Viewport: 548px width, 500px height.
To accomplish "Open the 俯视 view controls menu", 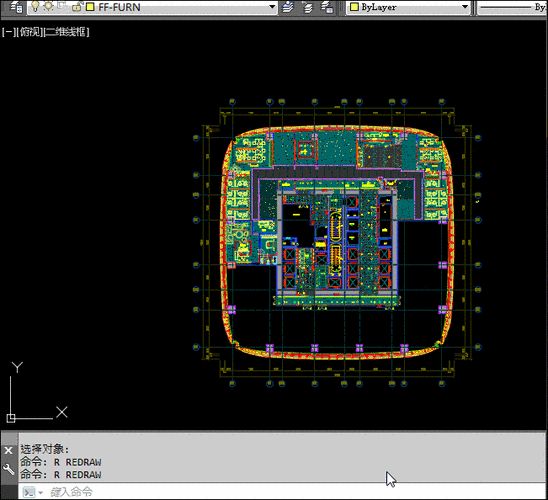I will pyautogui.click(x=29, y=32).
